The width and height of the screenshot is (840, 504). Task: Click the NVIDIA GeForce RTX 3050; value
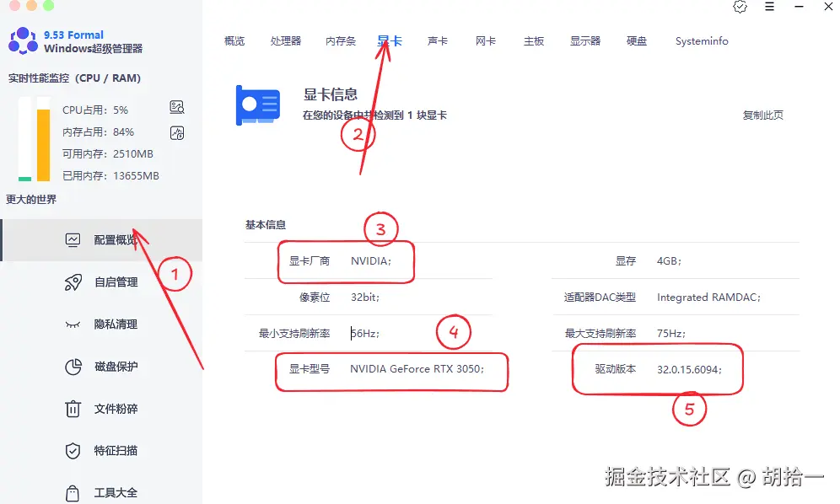417,369
